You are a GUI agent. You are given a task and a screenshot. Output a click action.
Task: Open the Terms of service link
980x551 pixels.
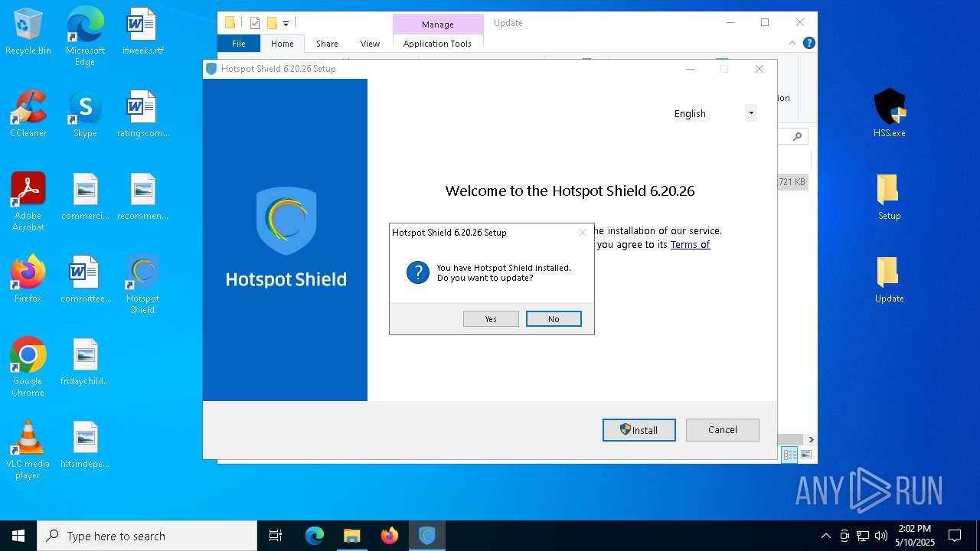click(x=690, y=245)
